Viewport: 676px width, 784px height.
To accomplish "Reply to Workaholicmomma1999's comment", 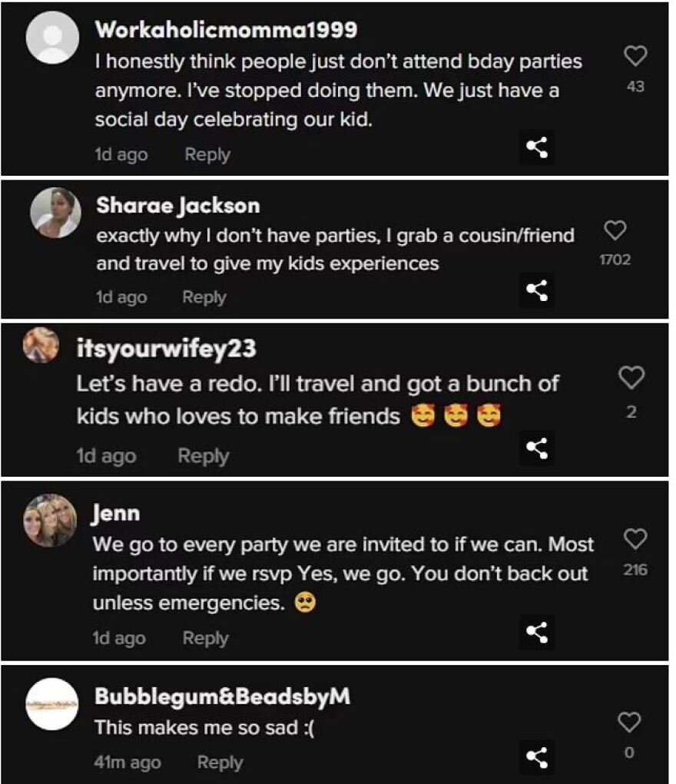I will (x=207, y=154).
